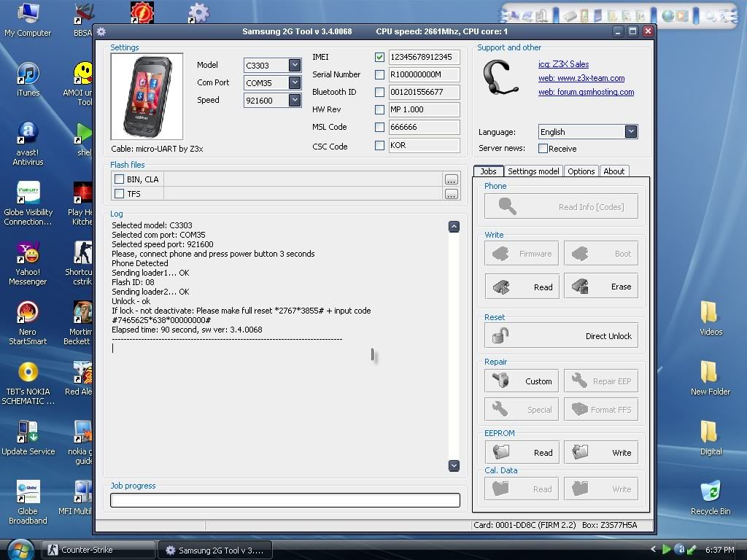The height and width of the screenshot is (560, 747).
Task: Click into the MSL Code field
Action: click(424, 128)
